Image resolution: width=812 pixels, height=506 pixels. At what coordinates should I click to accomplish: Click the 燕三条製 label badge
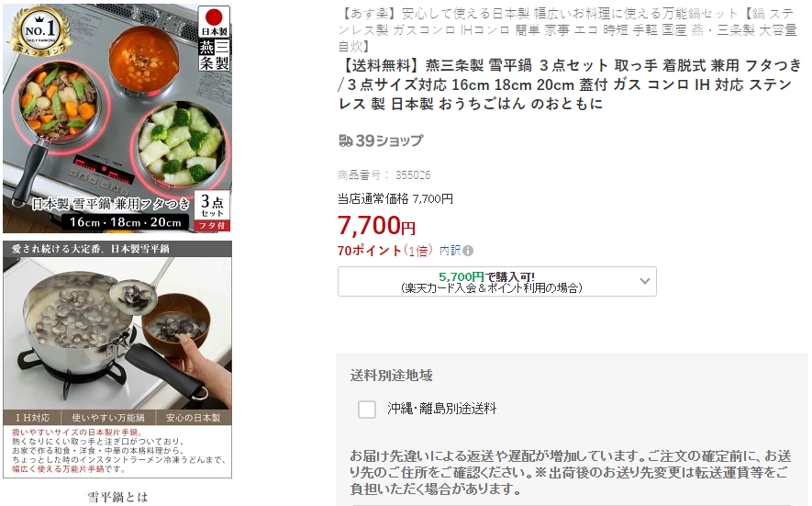(x=214, y=55)
